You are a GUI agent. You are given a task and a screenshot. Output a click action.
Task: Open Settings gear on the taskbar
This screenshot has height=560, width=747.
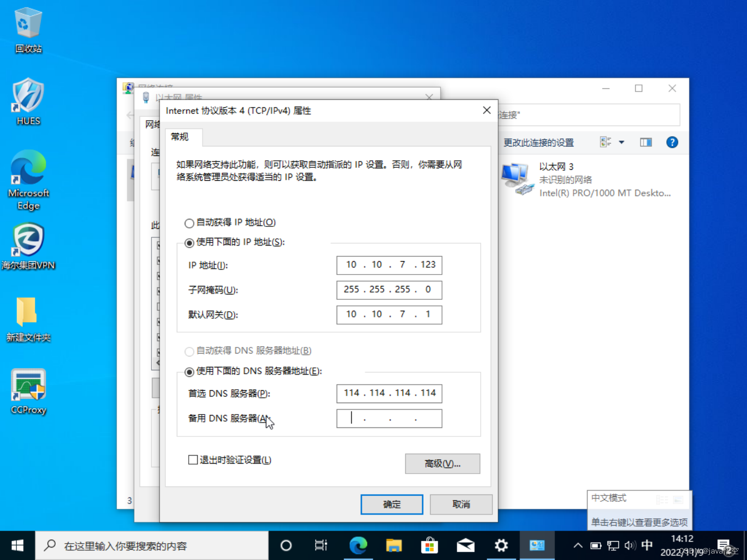pyautogui.click(x=501, y=546)
